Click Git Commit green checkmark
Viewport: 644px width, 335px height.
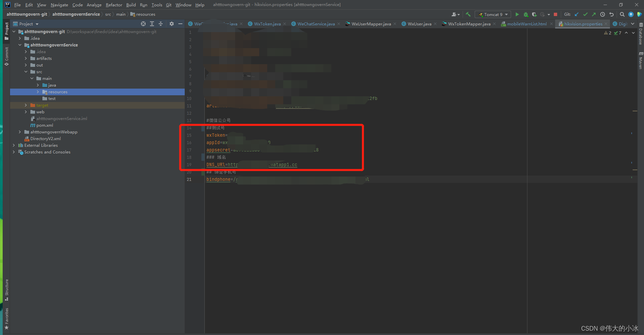coord(585,14)
